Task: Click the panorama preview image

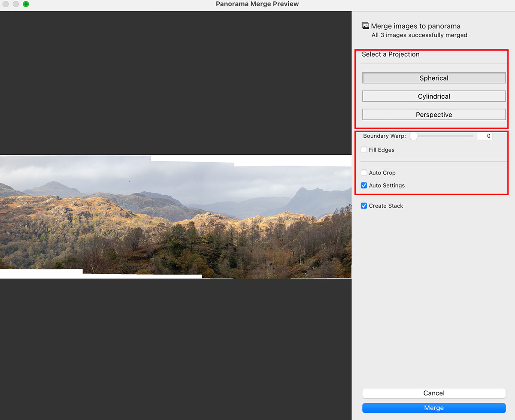Action: point(176,217)
